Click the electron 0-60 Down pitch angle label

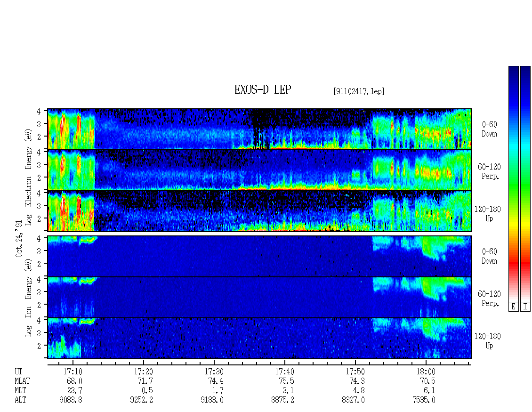[489, 129]
